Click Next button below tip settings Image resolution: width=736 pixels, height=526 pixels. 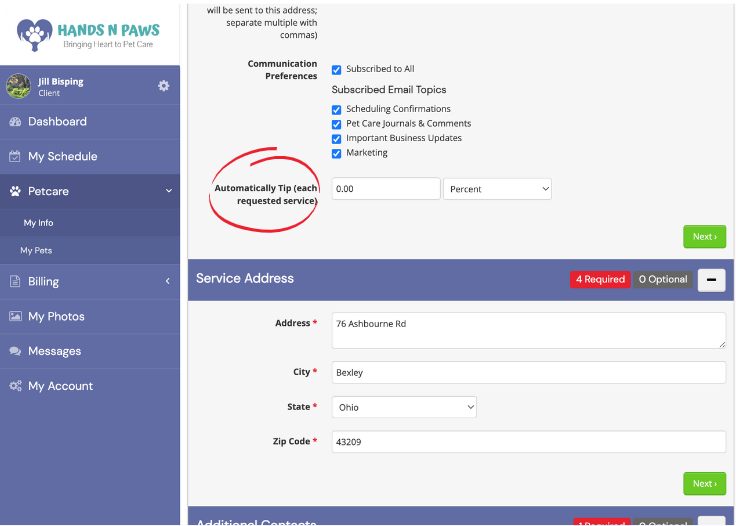(x=705, y=237)
